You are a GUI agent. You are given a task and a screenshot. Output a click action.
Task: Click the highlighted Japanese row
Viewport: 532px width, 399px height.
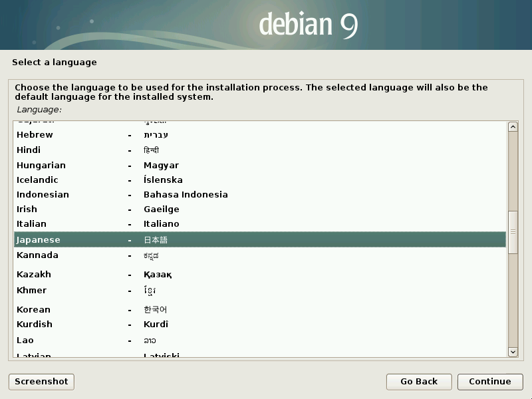pyautogui.click(x=259, y=240)
